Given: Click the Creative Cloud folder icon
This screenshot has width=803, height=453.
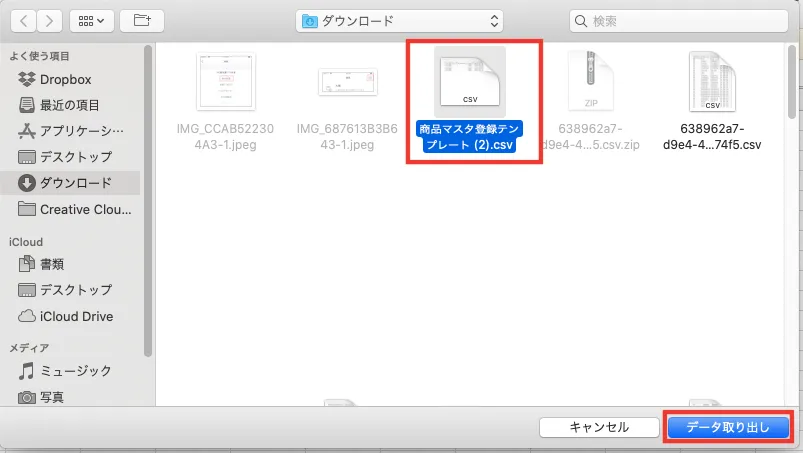Looking at the screenshot, I should [27, 209].
